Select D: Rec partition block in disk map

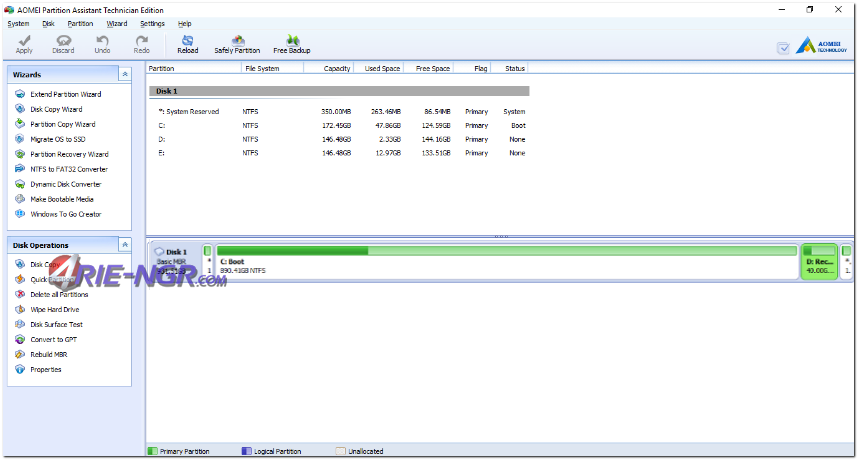pyautogui.click(x=819, y=261)
